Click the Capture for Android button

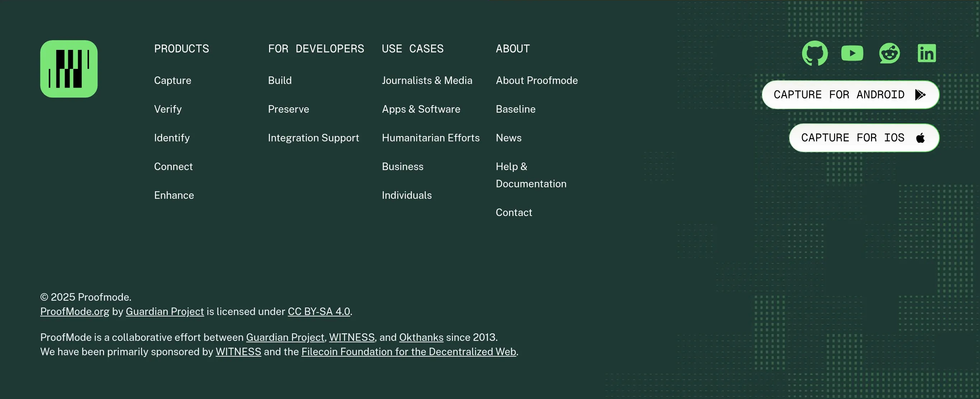850,95
